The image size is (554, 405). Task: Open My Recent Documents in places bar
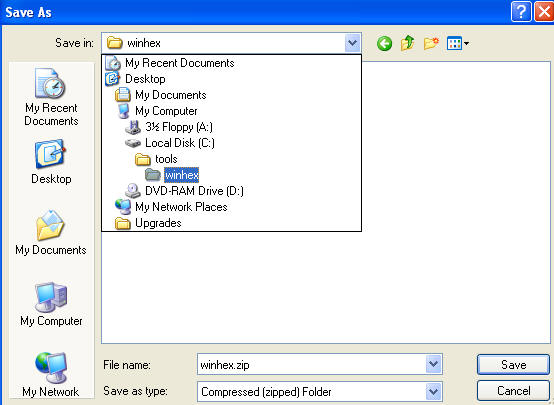[x=51, y=97]
